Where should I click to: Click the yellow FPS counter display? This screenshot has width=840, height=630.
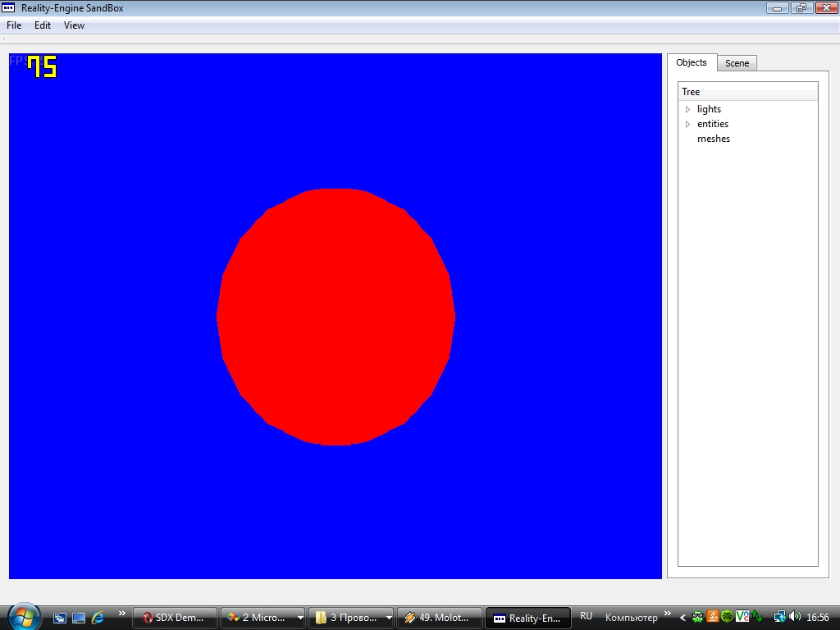(x=42, y=66)
